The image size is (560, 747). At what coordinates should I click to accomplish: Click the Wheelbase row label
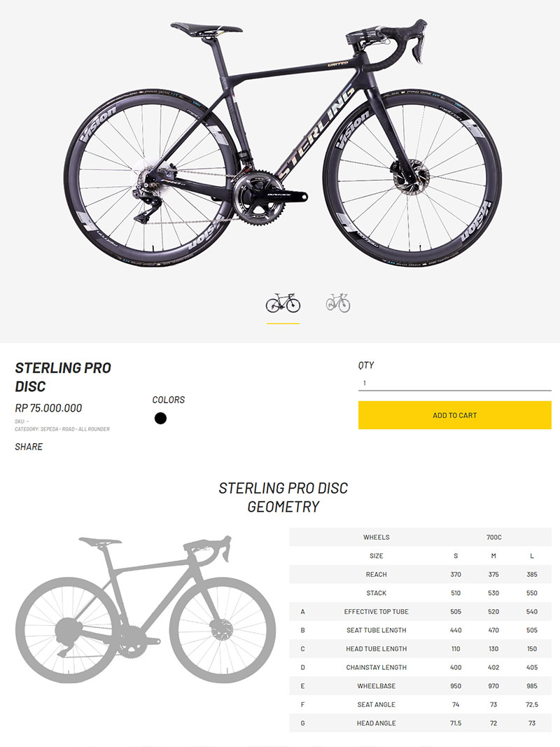tap(376, 686)
